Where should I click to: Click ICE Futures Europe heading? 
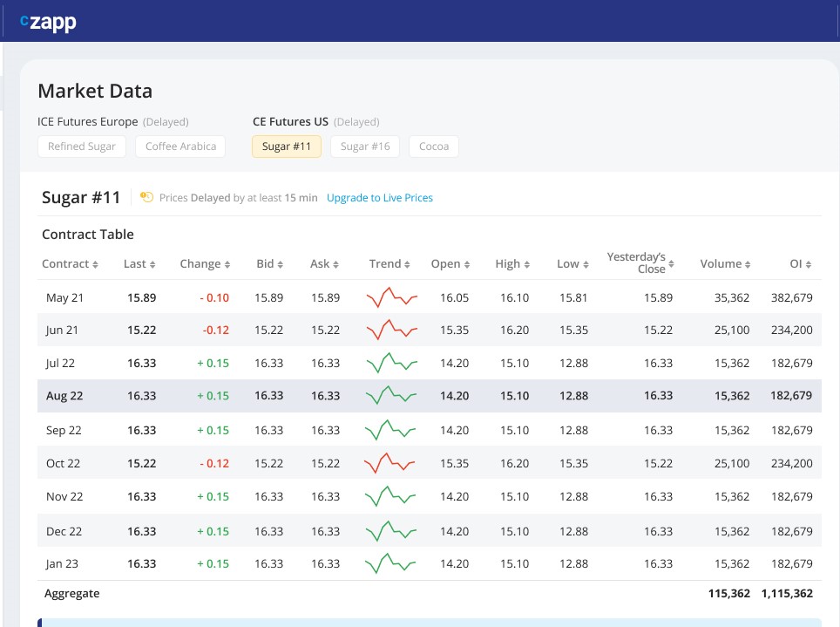(88, 122)
